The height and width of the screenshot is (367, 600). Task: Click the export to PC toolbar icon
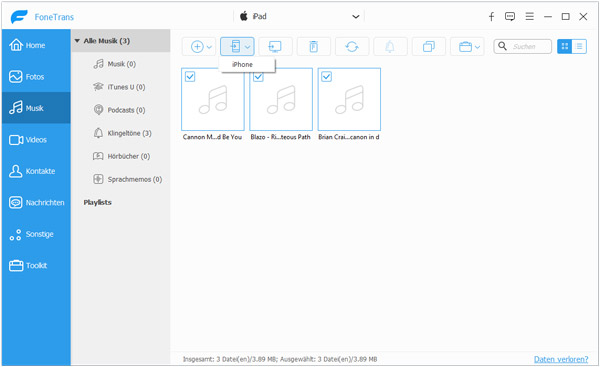click(x=275, y=47)
